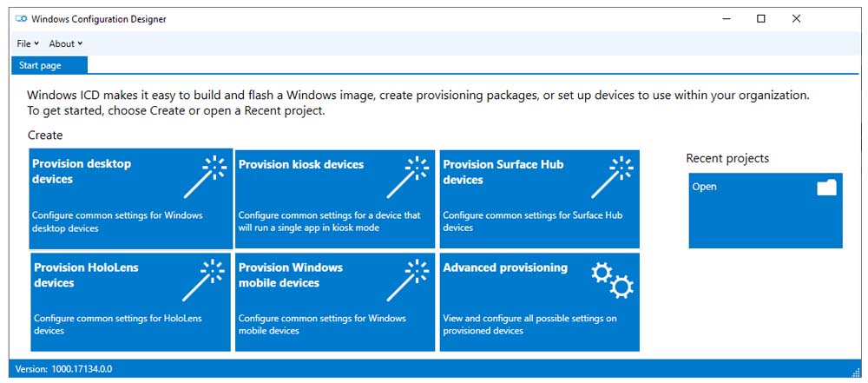
Task: Click Configure common settings for HoloLens devices
Action: pos(117,324)
